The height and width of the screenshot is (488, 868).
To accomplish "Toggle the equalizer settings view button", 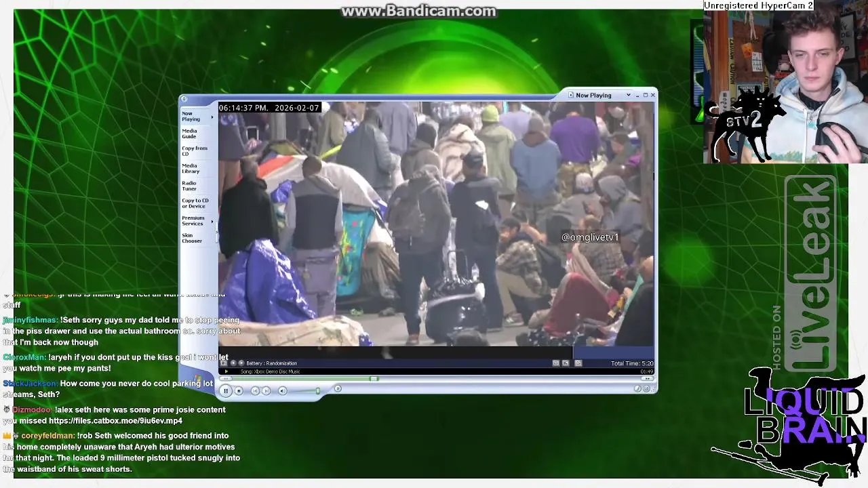I will tap(556, 363).
